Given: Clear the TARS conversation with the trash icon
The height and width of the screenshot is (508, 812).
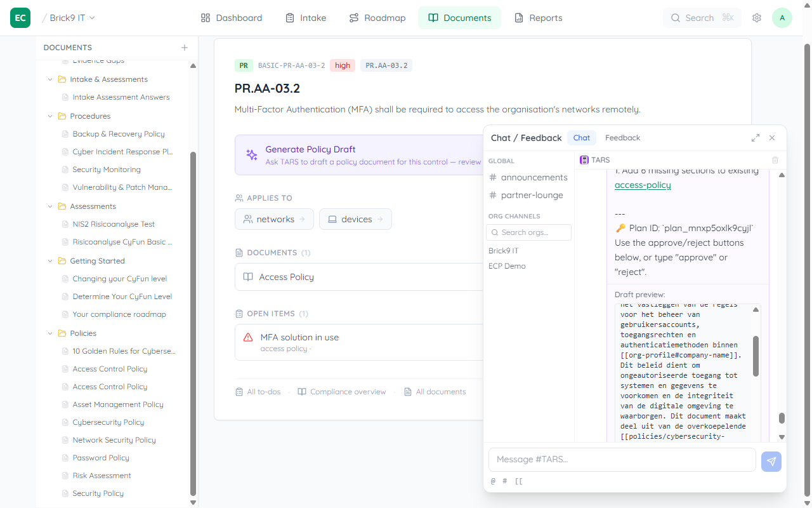Looking at the screenshot, I should click(x=775, y=160).
